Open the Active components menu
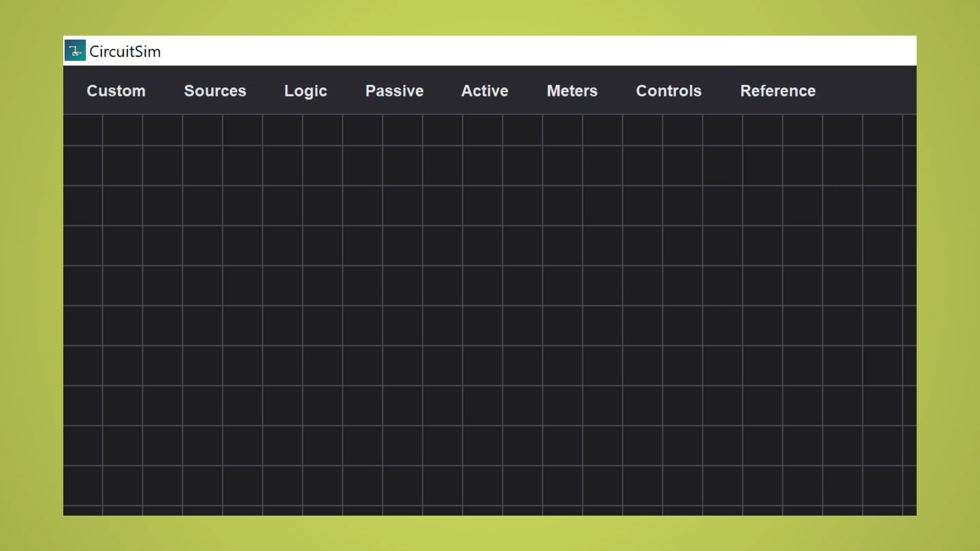980x551 pixels. [x=484, y=91]
